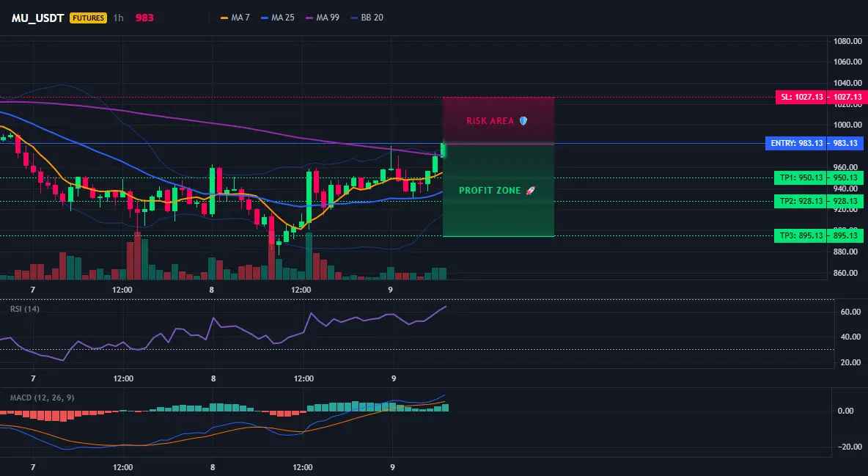Select the 1h timeframe label

pyautogui.click(x=119, y=18)
